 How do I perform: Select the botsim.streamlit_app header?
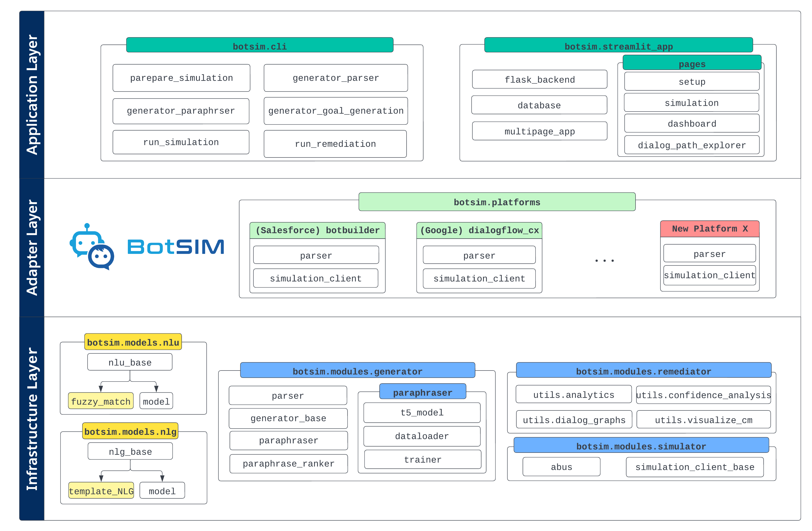[619, 45]
